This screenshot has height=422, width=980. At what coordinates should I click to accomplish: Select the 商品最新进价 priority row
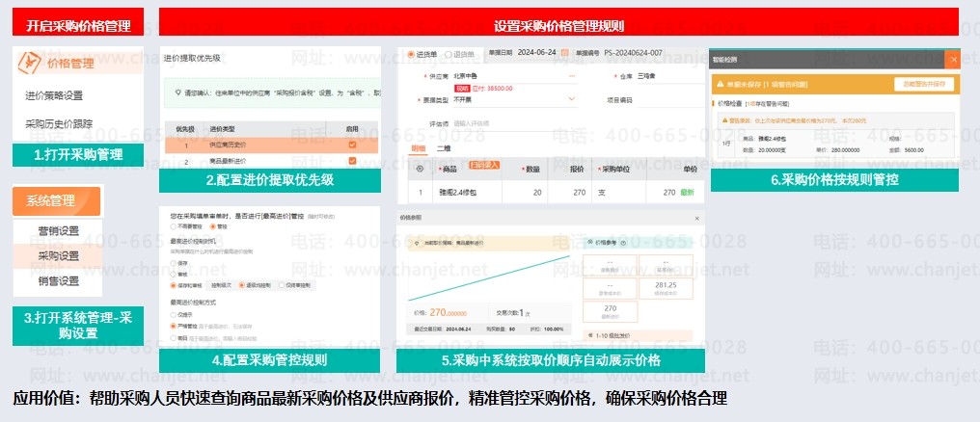coord(271,161)
